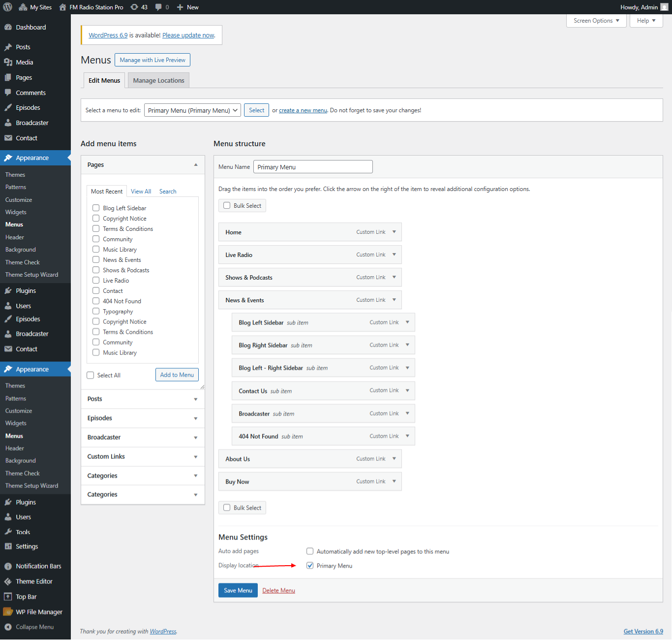Select the View All pages tab

click(x=141, y=192)
